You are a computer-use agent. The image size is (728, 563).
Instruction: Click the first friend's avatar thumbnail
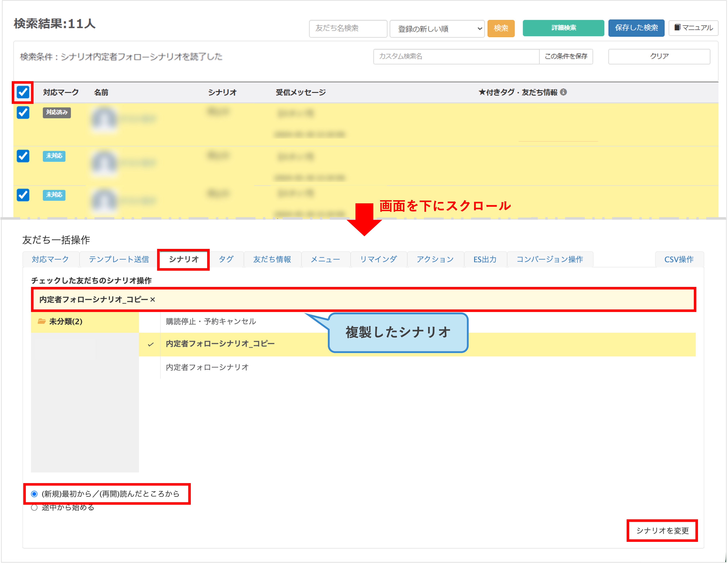(104, 119)
